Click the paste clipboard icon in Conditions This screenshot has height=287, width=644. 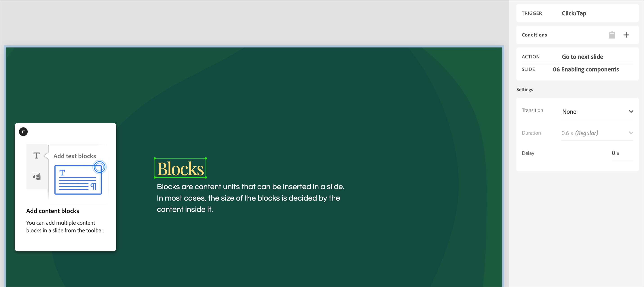(612, 35)
